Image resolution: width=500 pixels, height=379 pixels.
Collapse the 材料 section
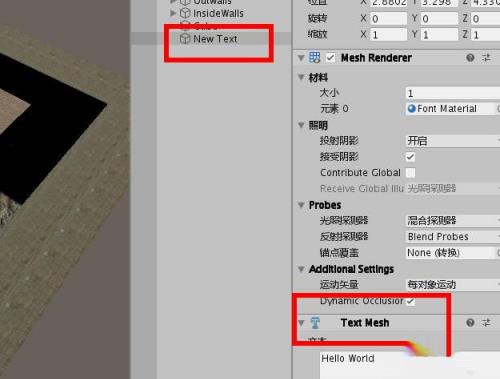301,77
